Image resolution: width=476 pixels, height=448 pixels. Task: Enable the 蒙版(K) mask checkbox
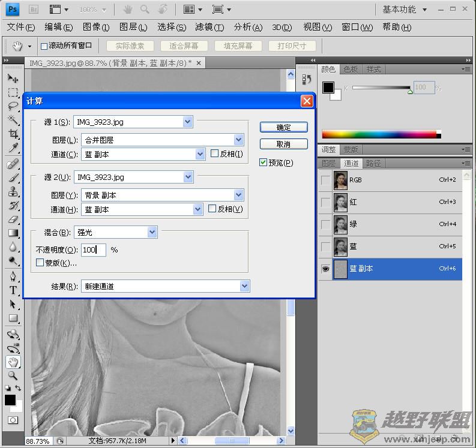[x=40, y=263]
